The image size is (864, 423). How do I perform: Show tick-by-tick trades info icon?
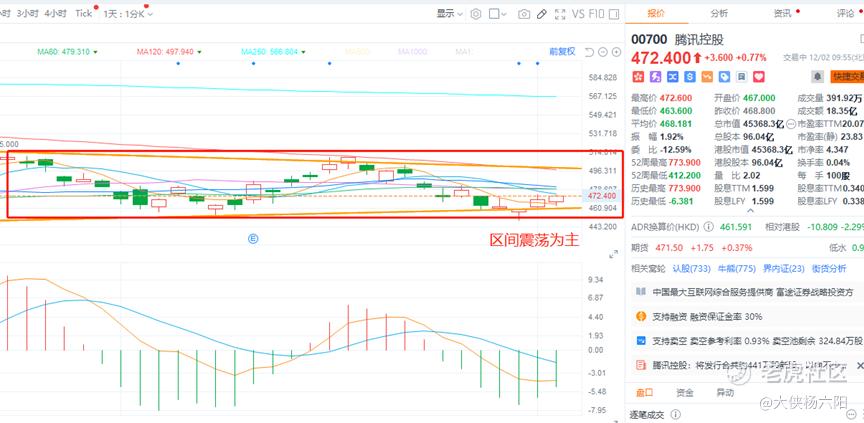tap(676, 415)
